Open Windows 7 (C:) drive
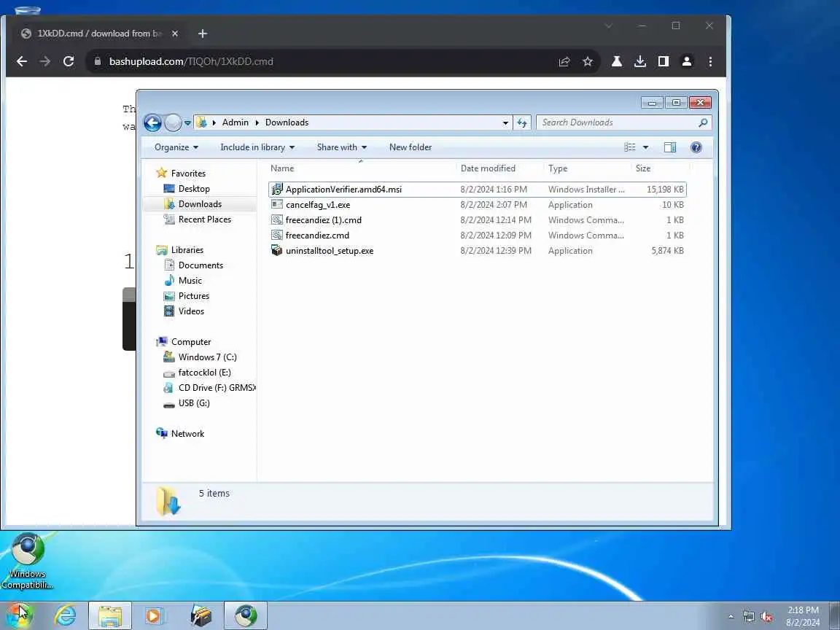 (207, 357)
